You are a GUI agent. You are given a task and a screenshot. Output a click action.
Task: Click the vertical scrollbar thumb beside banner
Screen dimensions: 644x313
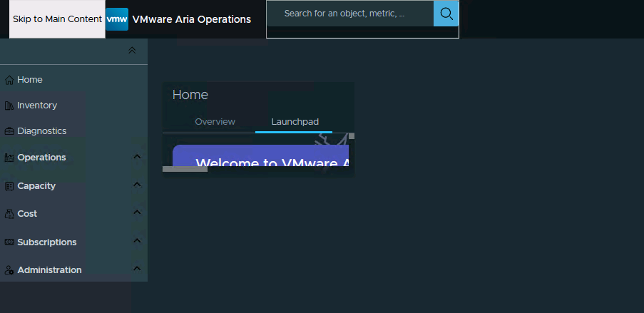tap(352, 136)
